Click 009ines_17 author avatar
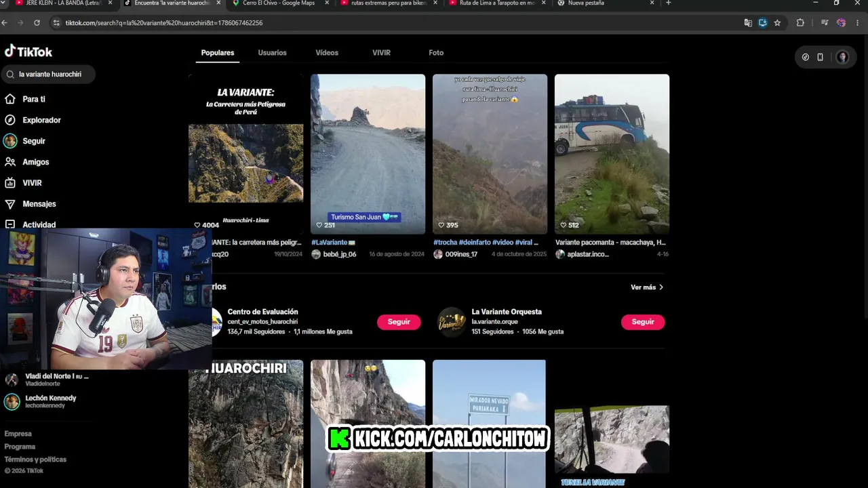 click(x=438, y=254)
